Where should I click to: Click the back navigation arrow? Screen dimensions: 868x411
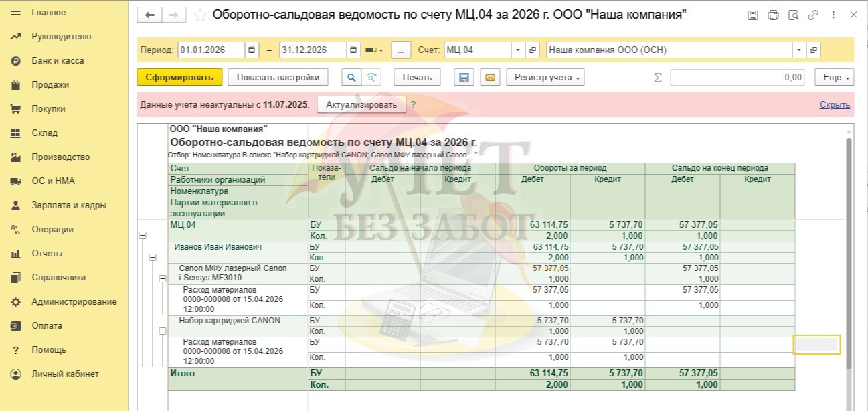tap(149, 15)
